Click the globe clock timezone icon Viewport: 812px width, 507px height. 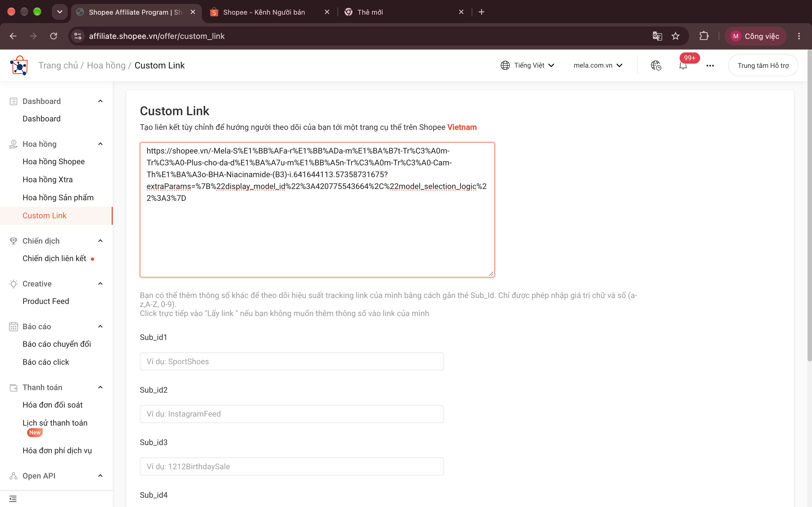[656, 65]
